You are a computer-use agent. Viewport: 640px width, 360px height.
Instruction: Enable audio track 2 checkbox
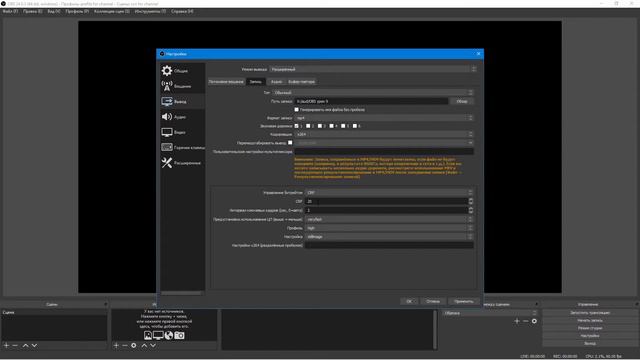(308, 126)
